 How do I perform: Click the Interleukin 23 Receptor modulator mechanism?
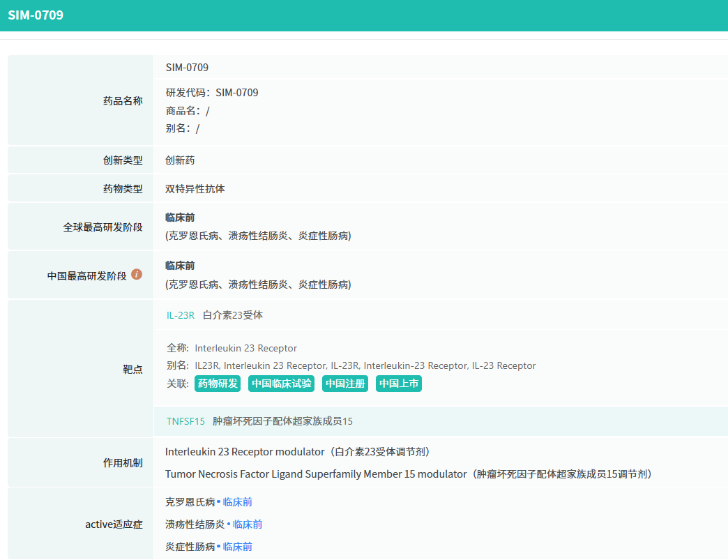(245, 452)
